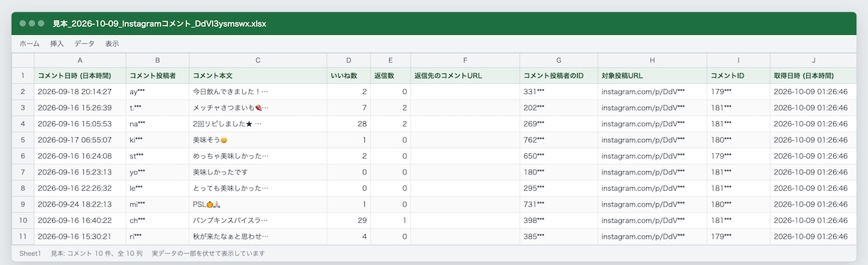
Task: Select the poster cell na***
Action: [x=157, y=124]
